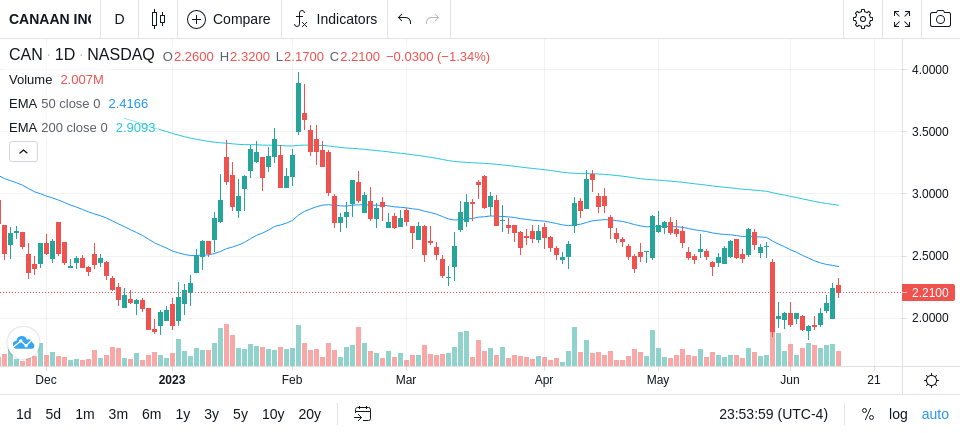The height and width of the screenshot is (433, 960).
Task: Toggle percentage scale (%)
Action: [868, 415]
